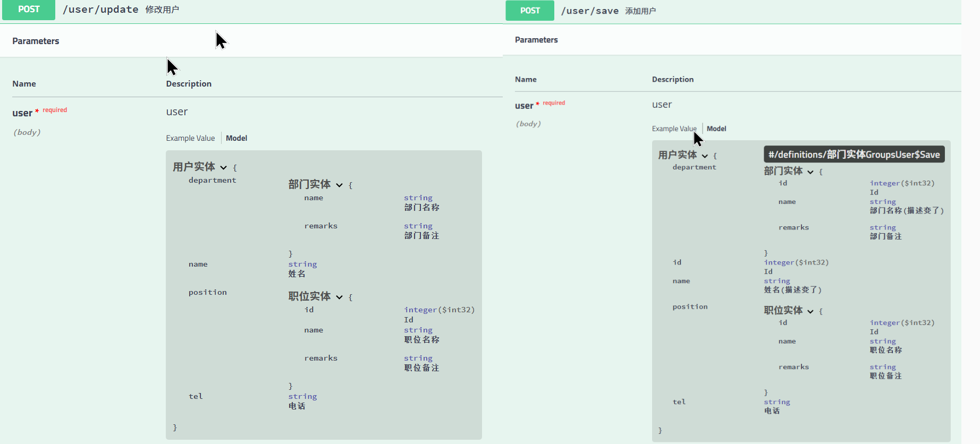Viewport: 980px width, 444px height.
Task: Click the user parameter name in /user/update
Action: pos(22,113)
